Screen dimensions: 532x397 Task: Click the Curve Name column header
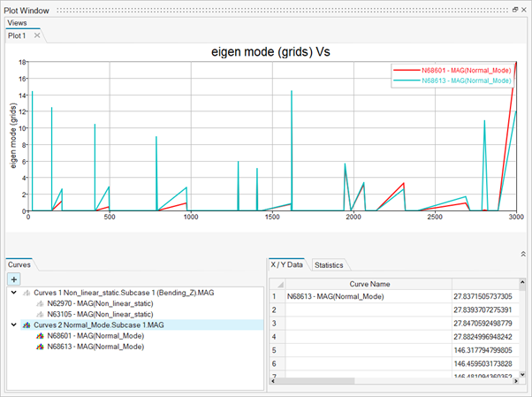click(x=369, y=284)
